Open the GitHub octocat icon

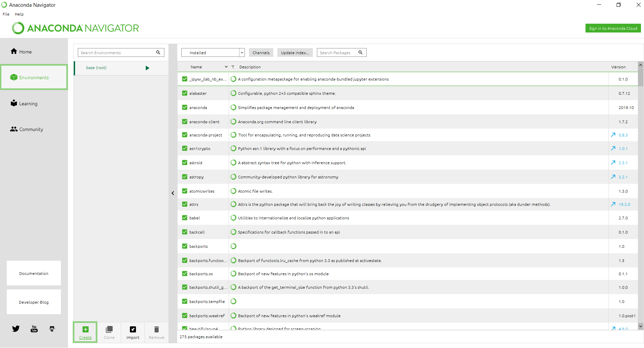[x=52, y=329]
